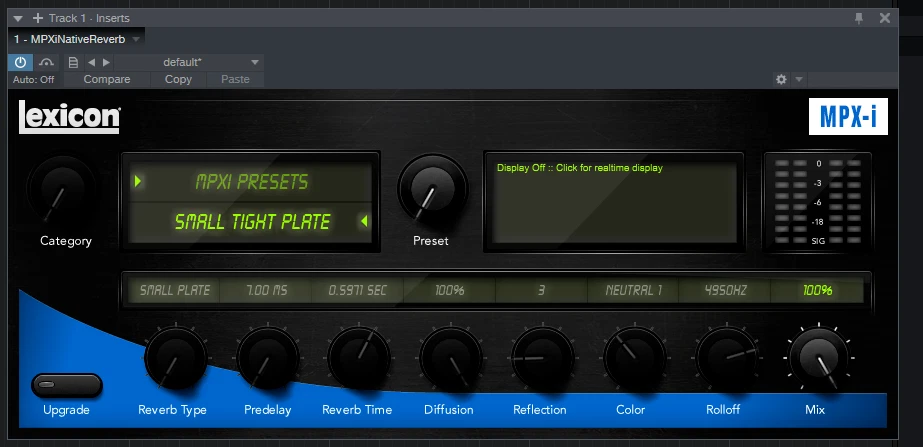This screenshot has height=447, width=923.
Task: Click the SMALL PLATE value field
Action: click(x=175, y=290)
